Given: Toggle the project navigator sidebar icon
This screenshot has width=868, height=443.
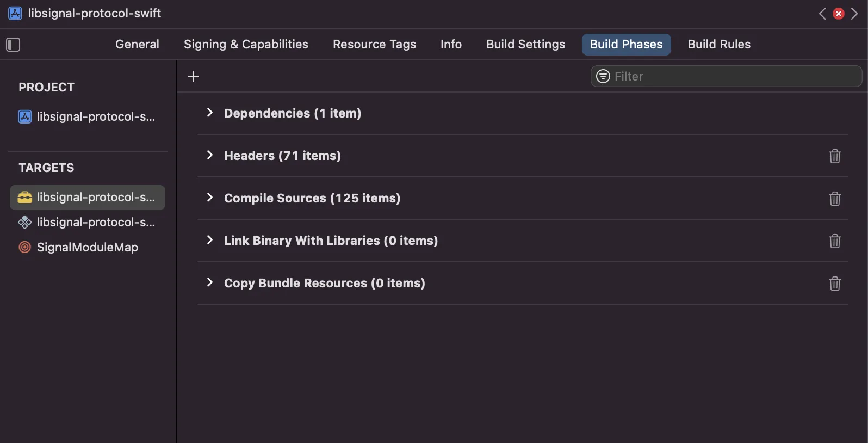Looking at the screenshot, I should [x=13, y=45].
